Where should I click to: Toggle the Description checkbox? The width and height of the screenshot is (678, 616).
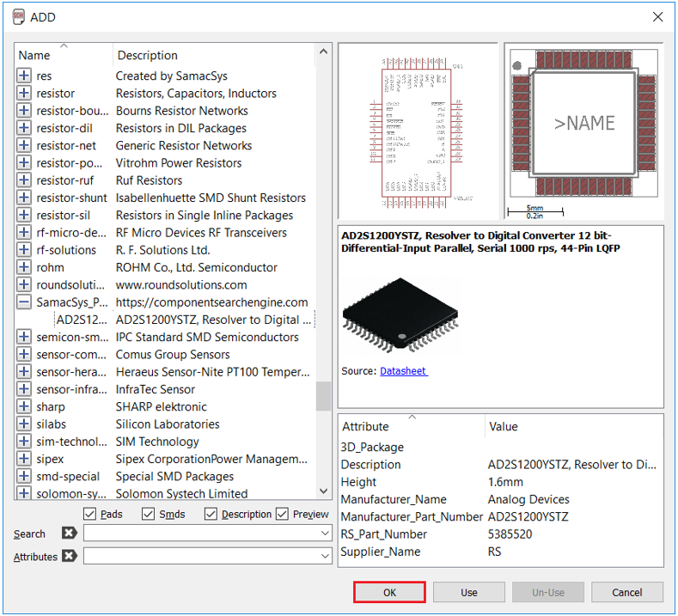(x=211, y=514)
